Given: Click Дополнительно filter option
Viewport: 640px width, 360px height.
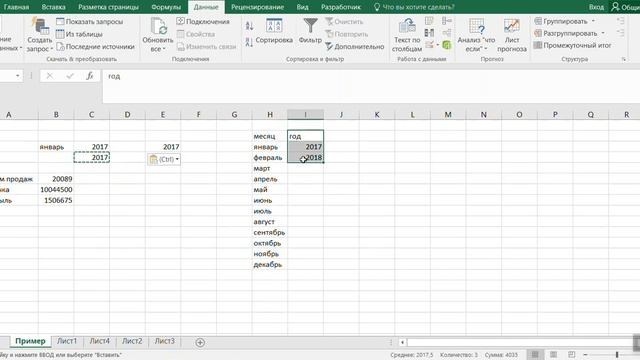Looking at the screenshot, I should point(355,47).
